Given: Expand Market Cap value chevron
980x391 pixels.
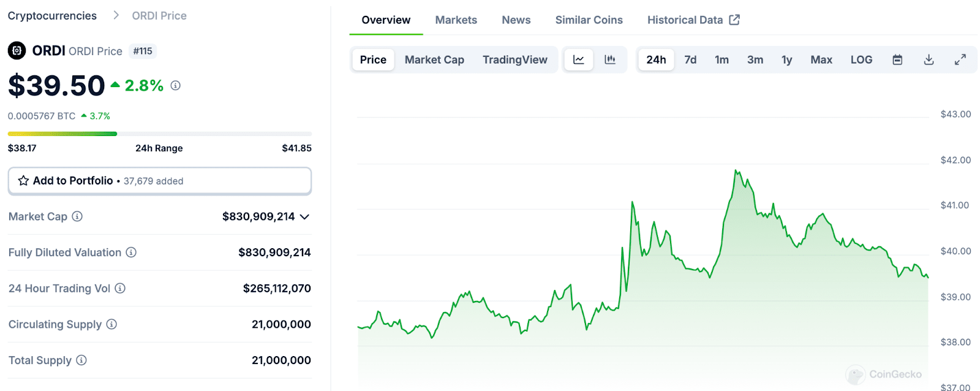Looking at the screenshot, I should click(x=304, y=217).
